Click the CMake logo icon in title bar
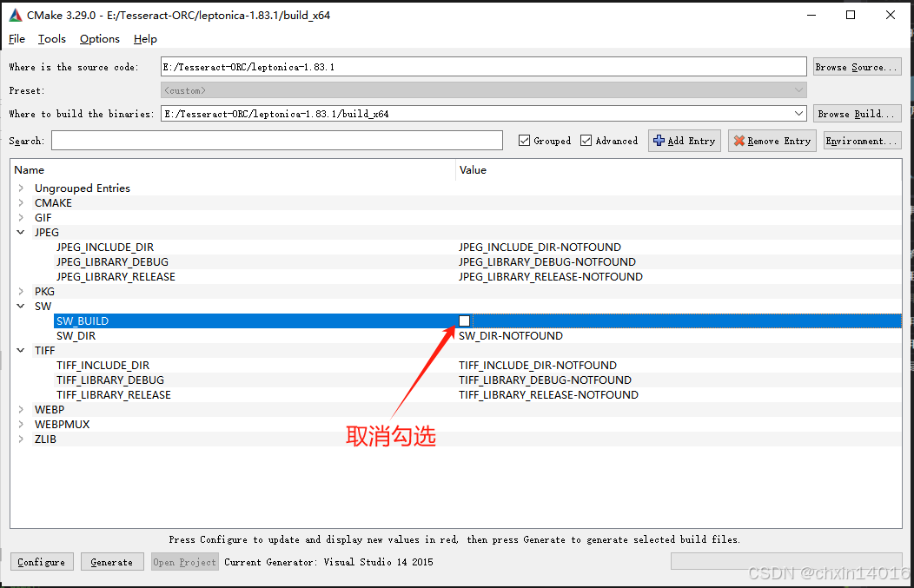This screenshot has height=588, width=914. (x=16, y=15)
